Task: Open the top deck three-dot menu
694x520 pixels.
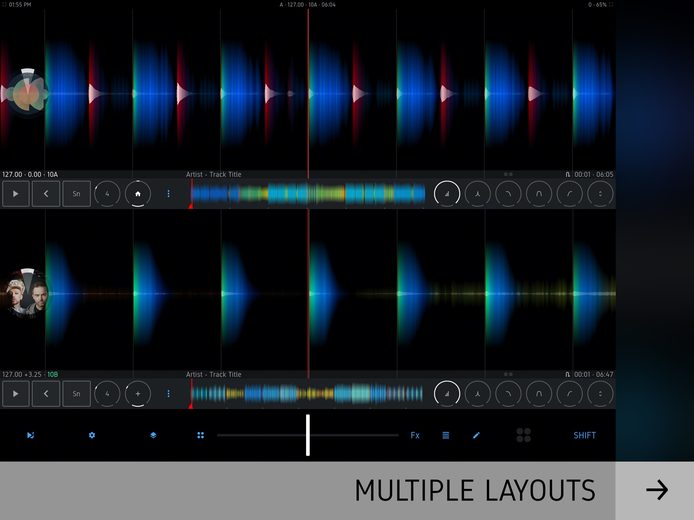Action: 169,194
